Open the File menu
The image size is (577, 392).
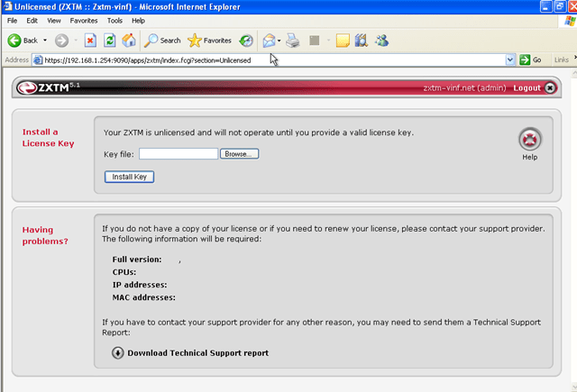12,20
